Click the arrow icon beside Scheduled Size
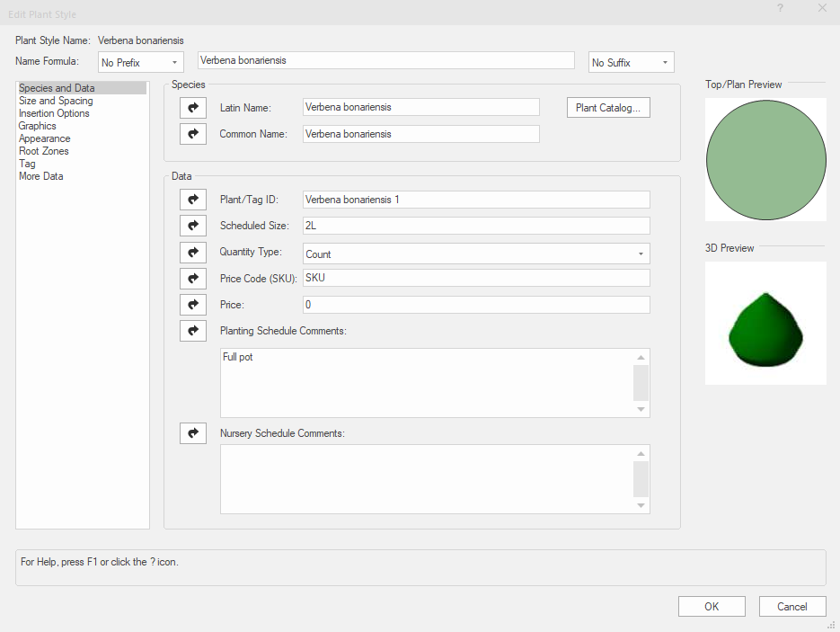The width and height of the screenshot is (840, 632). 193,226
